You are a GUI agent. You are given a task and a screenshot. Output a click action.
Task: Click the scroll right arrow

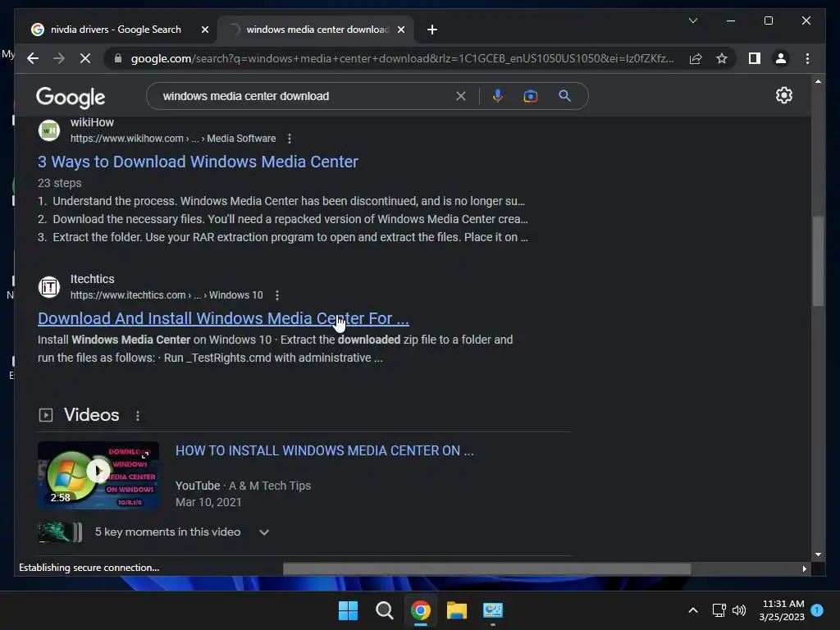coord(804,569)
